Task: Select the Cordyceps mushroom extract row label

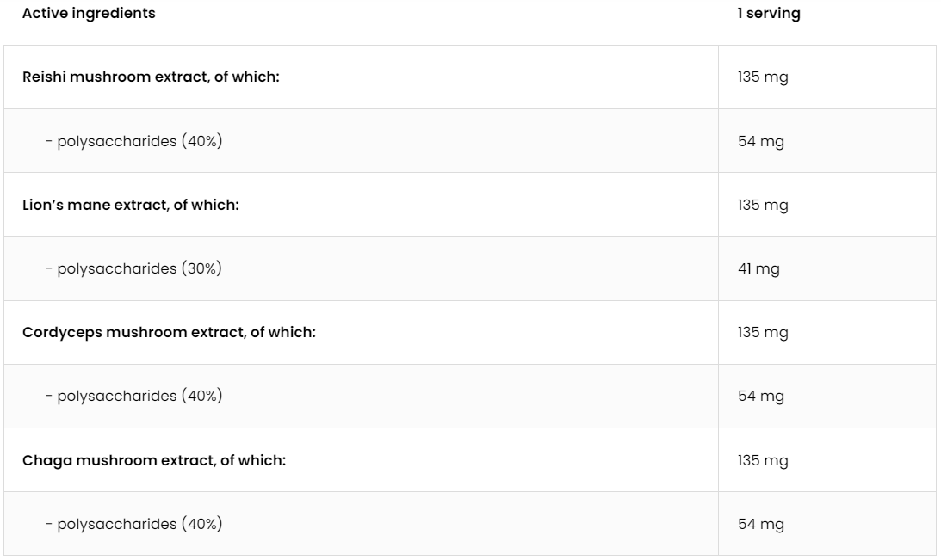Action: (x=169, y=332)
